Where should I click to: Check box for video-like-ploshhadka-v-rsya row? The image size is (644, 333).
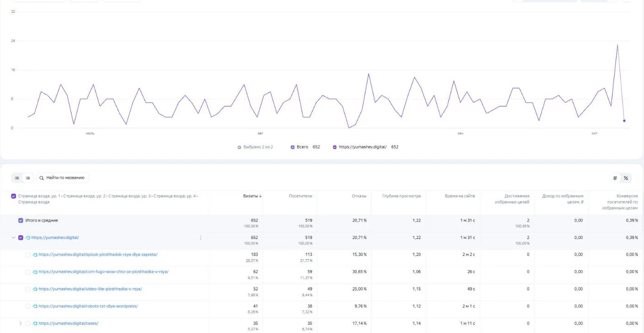pyautogui.click(x=28, y=289)
